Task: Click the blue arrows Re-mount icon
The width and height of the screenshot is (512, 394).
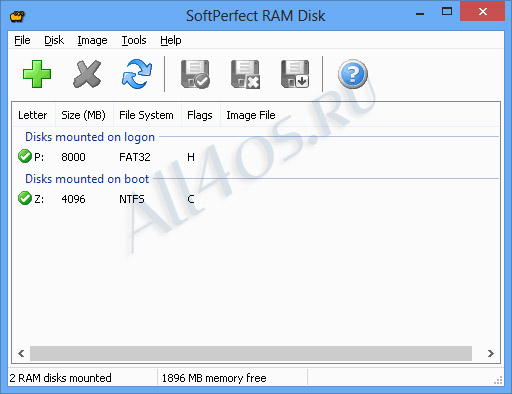Action: coord(137,74)
